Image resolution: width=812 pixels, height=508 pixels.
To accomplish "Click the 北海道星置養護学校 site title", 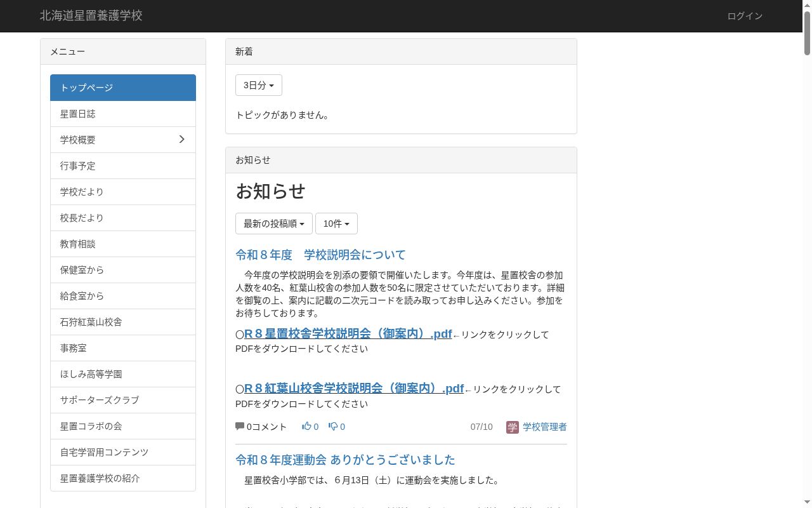I will click(91, 16).
